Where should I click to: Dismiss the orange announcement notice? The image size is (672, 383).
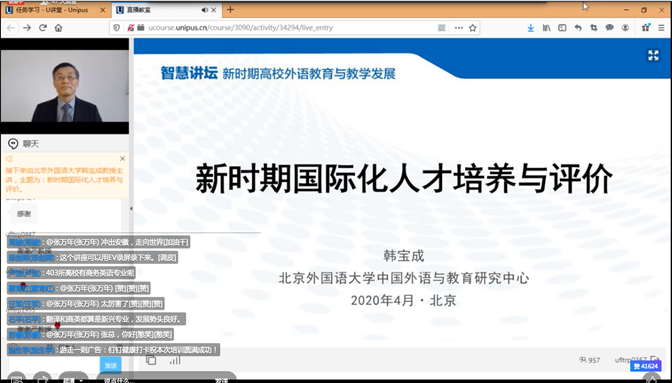click(x=123, y=159)
